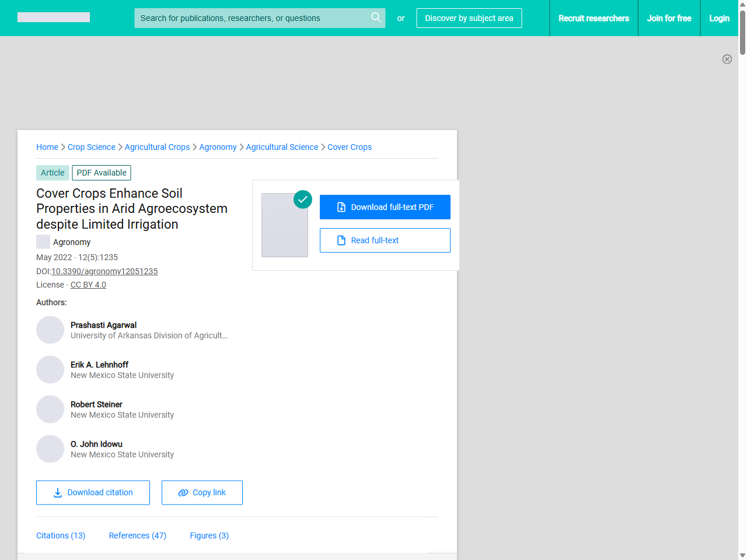Image resolution: width=747 pixels, height=560 pixels.
Task: Click the Read full-text button
Action: click(385, 240)
